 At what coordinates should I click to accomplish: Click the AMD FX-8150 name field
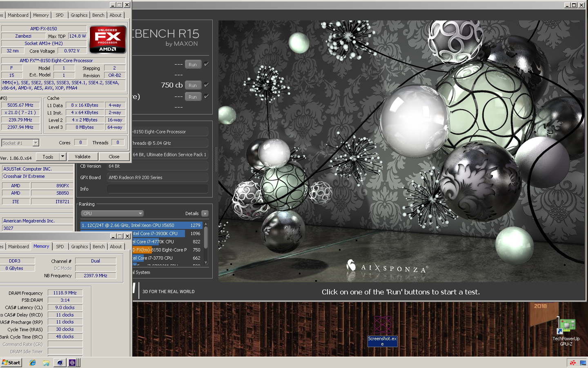pos(44,29)
